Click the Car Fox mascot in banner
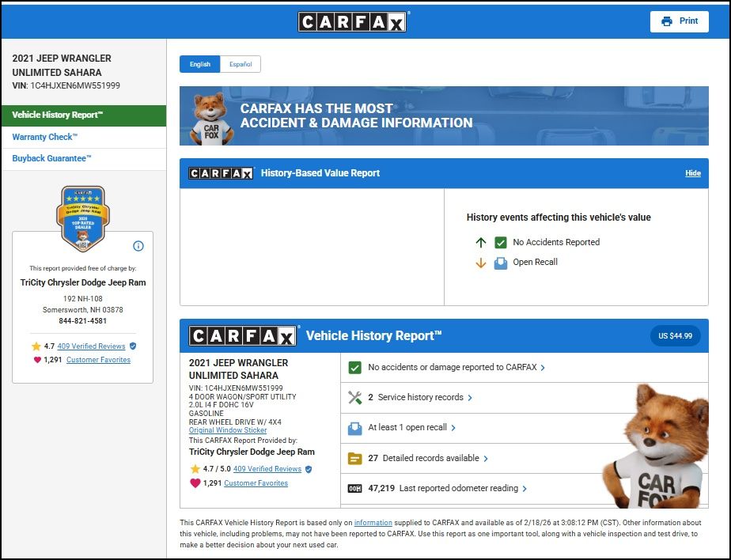This screenshot has height=560, width=731. tap(211, 119)
